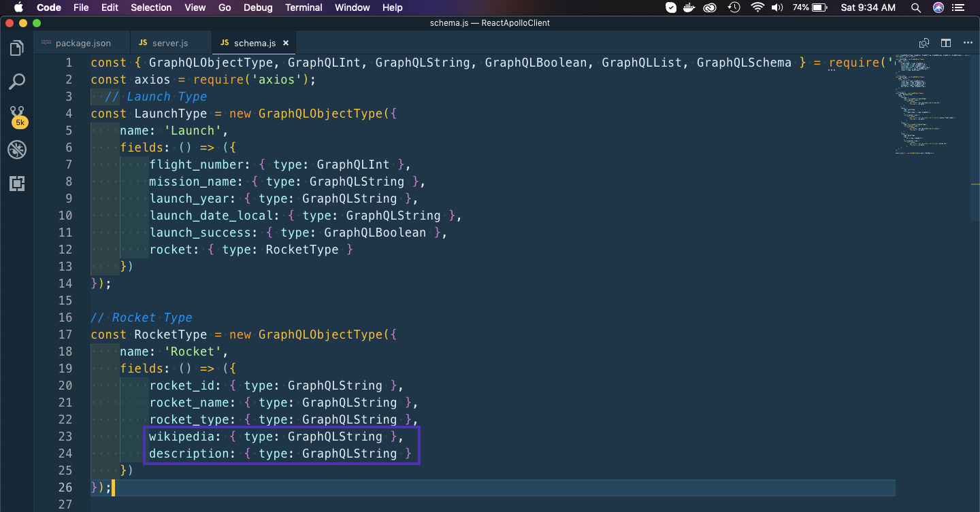Open the View menu
Image resolution: width=980 pixels, height=512 pixels.
coord(195,7)
